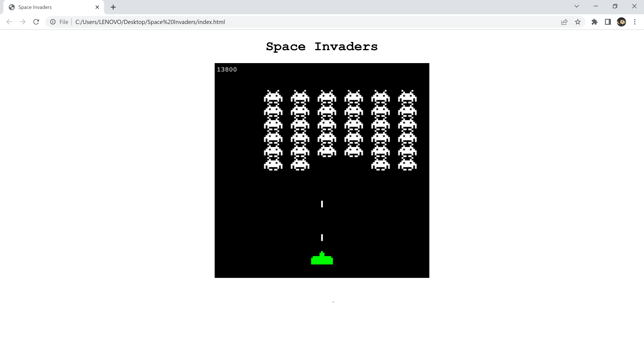Navigate back using the browser arrow

[x=9, y=22]
